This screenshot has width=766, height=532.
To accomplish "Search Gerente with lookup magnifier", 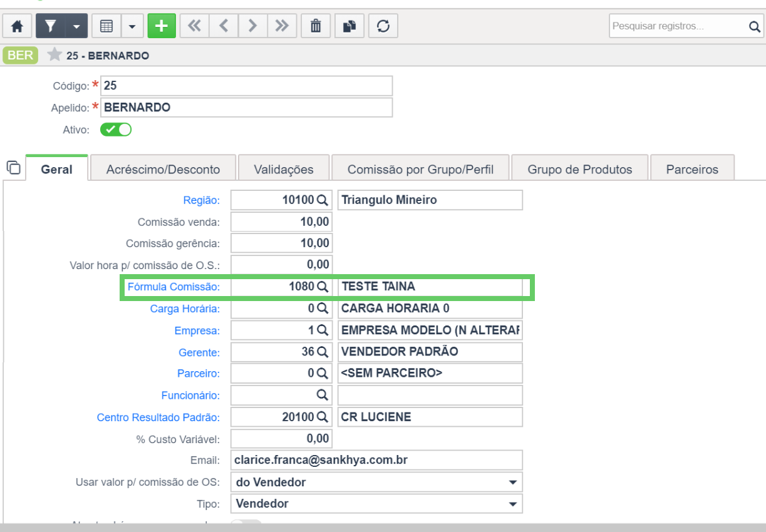I will click(322, 352).
